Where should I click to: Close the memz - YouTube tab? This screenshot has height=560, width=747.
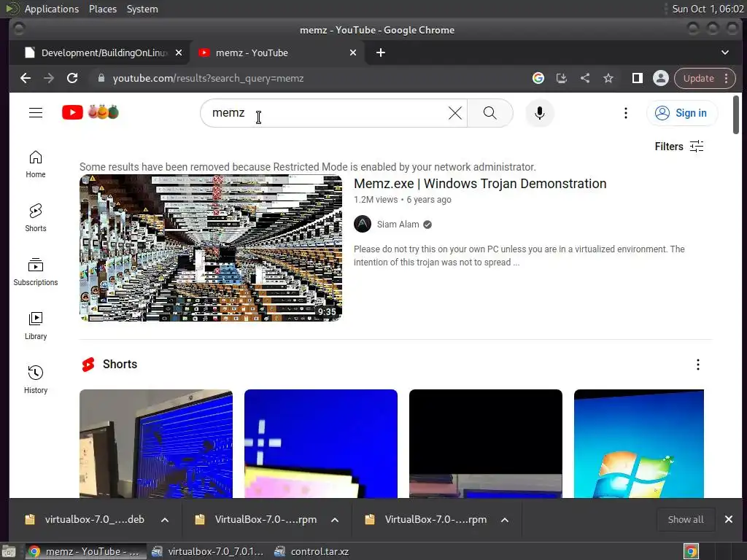click(x=353, y=52)
